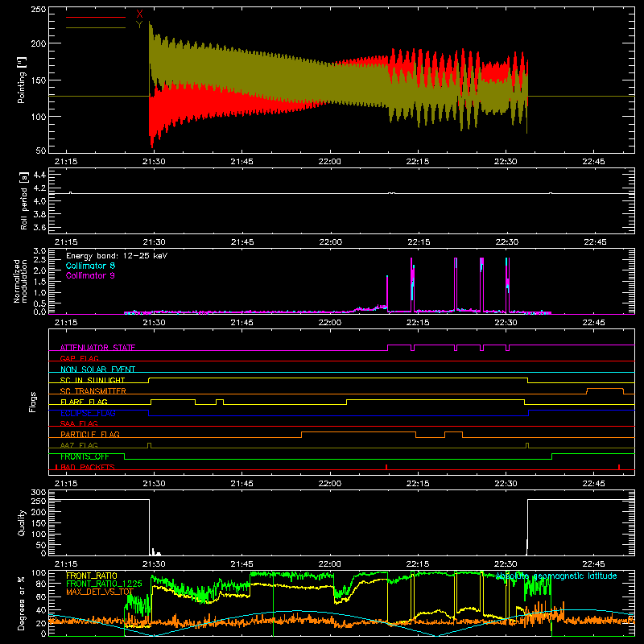This screenshot has width=644, height=644.
Task: Click the 300 tick on Quality axis
Action: click(x=39, y=493)
